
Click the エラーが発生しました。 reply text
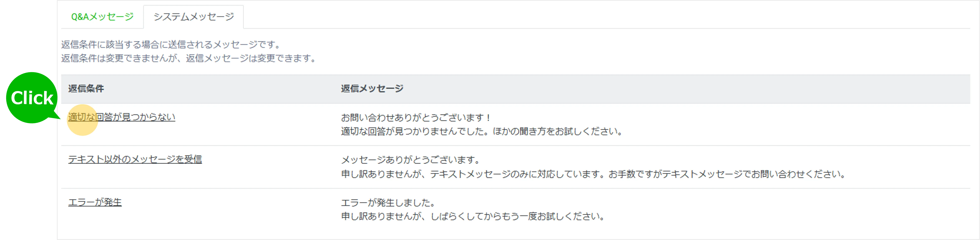(x=388, y=203)
